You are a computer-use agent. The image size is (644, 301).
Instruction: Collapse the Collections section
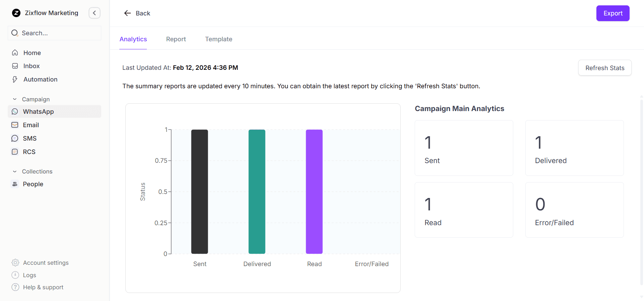click(x=15, y=171)
